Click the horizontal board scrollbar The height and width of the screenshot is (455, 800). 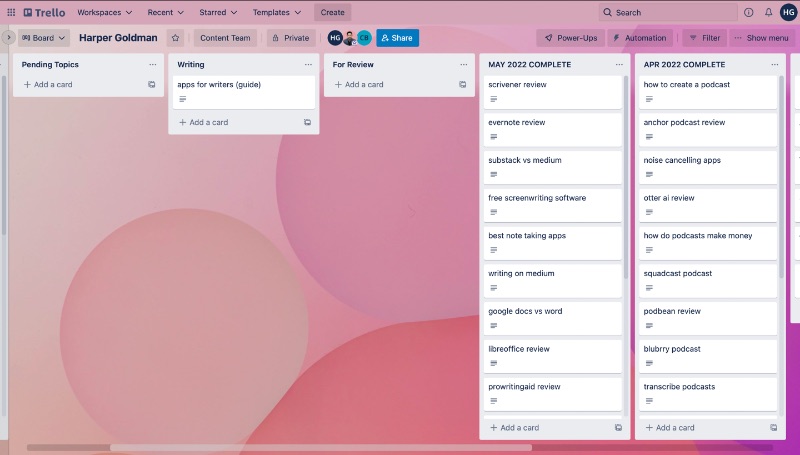(320, 447)
